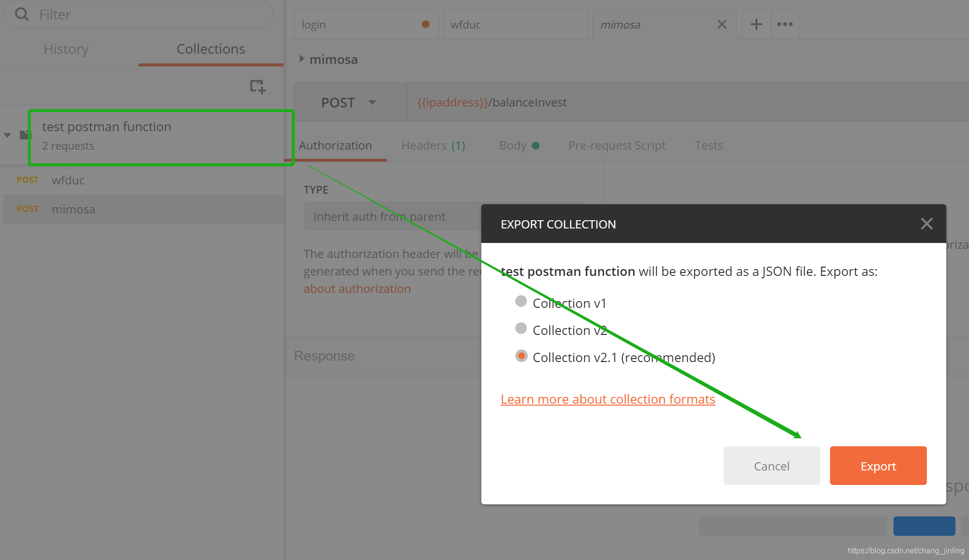Click the Cancel button
The image size is (969, 560).
(771, 466)
